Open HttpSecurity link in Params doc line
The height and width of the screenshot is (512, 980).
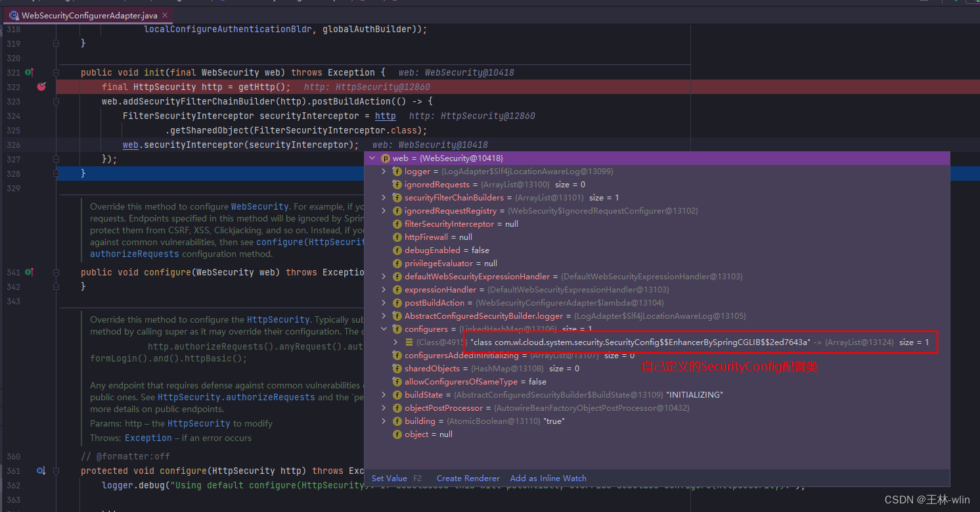[x=199, y=423]
